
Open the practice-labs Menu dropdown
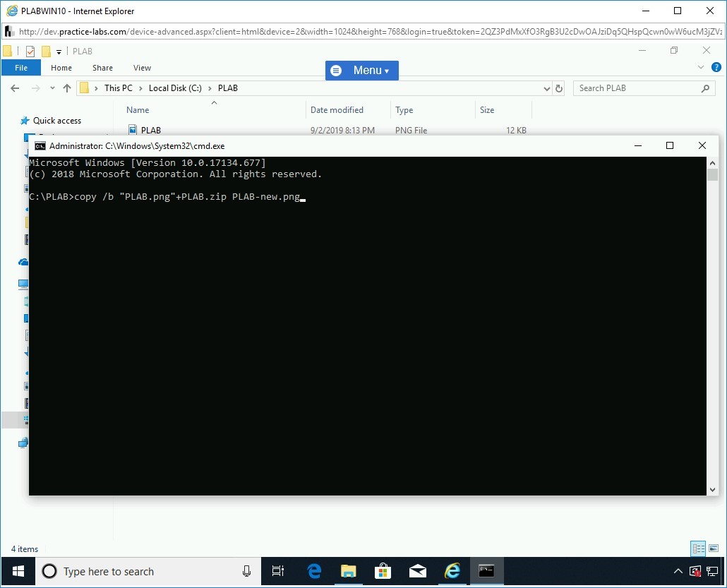[x=362, y=71]
